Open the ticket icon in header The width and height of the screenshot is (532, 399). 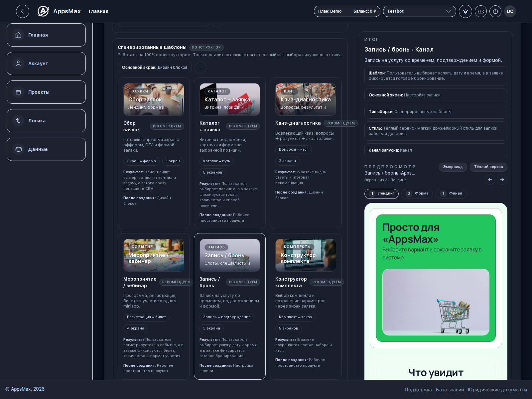(x=481, y=11)
